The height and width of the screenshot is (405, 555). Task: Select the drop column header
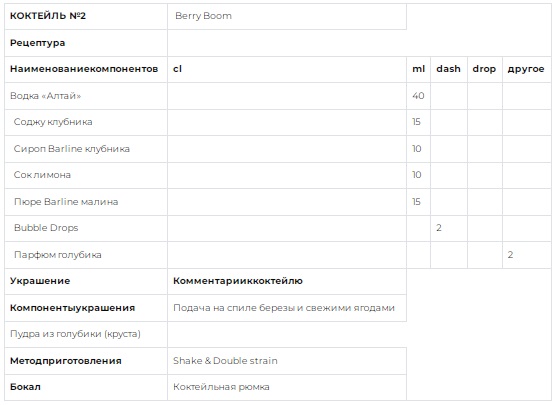tap(485, 69)
